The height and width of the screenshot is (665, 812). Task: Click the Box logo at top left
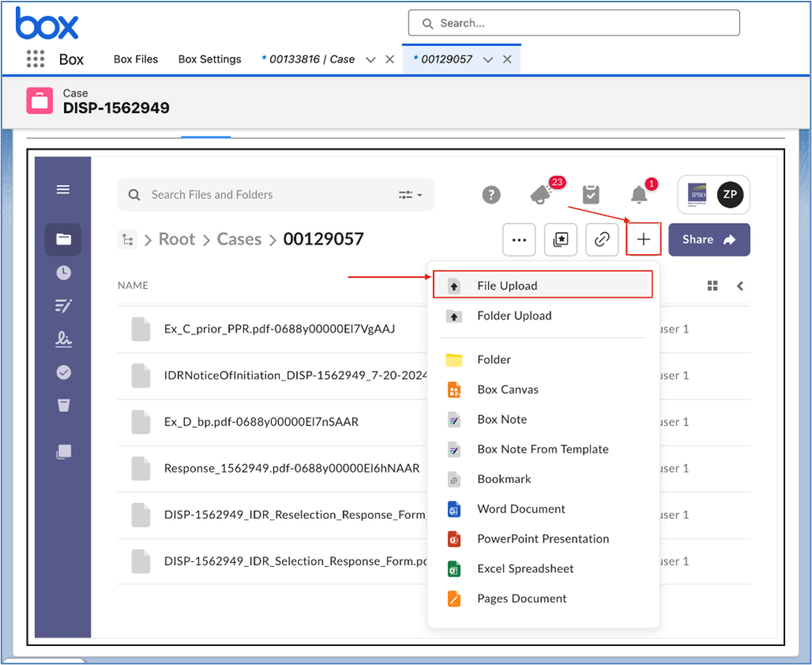tap(47, 23)
